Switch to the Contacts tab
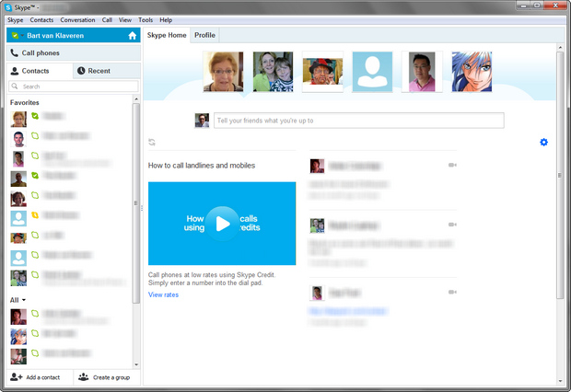571x392 pixels. coord(40,71)
